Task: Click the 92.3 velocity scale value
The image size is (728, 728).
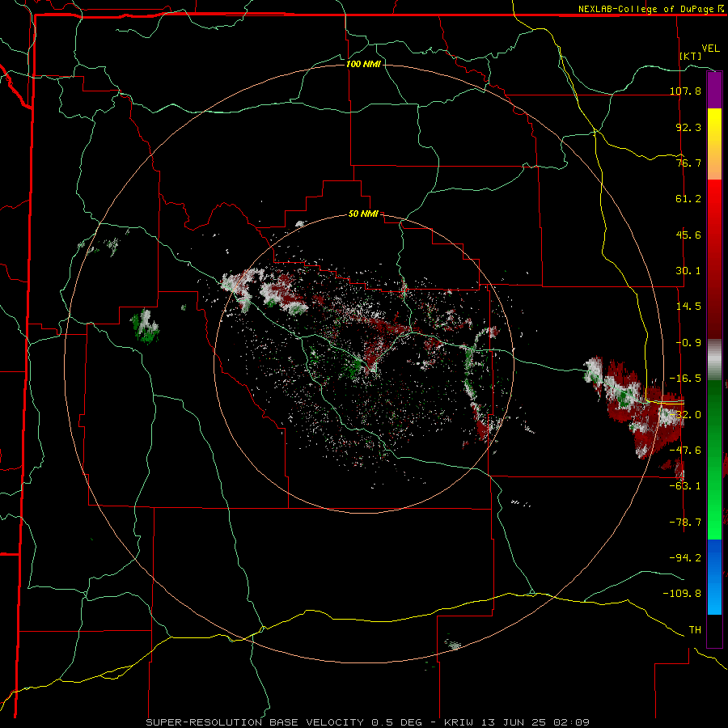Action: (x=688, y=127)
